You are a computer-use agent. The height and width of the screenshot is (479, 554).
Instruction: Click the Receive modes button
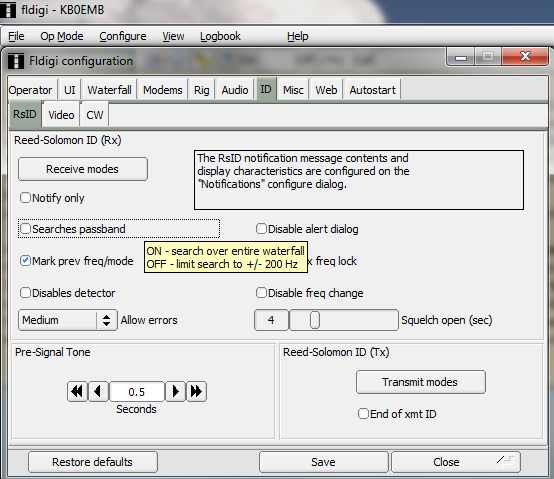(83, 169)
